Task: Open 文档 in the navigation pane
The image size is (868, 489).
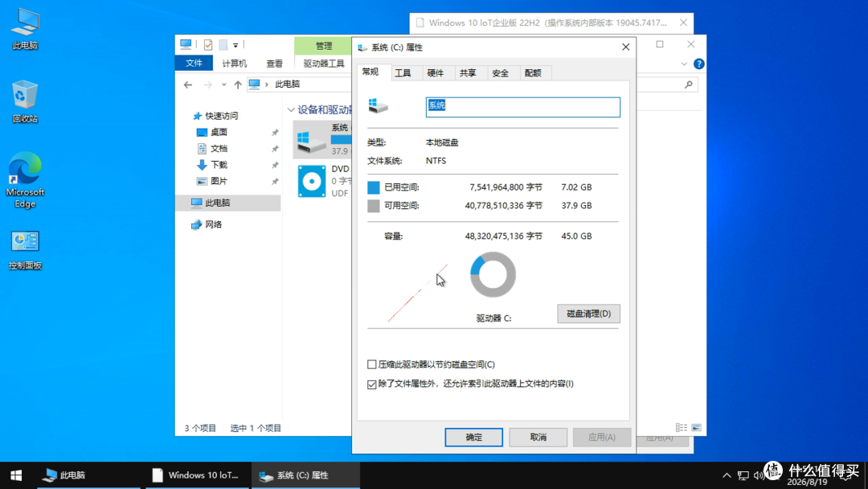Action: [x=212, y=149]
